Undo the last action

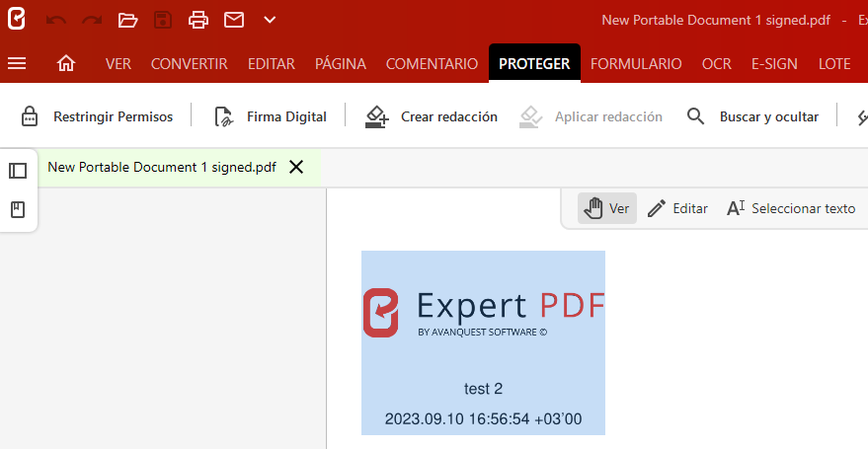click(56, 21)
